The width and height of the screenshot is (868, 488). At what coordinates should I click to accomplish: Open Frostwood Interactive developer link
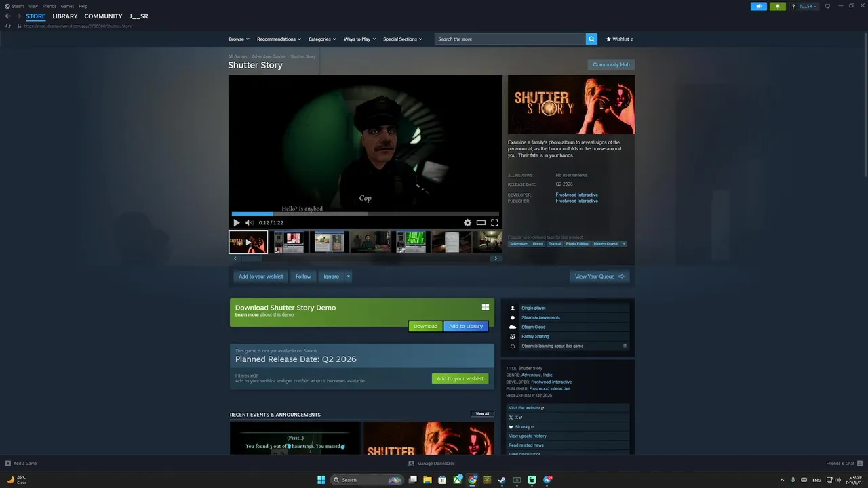576,195
